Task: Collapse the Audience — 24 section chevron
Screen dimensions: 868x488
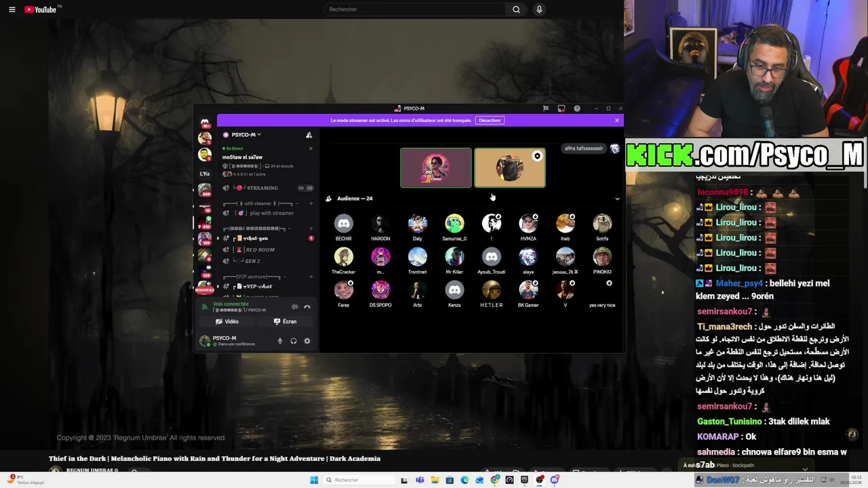Action: click(617, 199)
